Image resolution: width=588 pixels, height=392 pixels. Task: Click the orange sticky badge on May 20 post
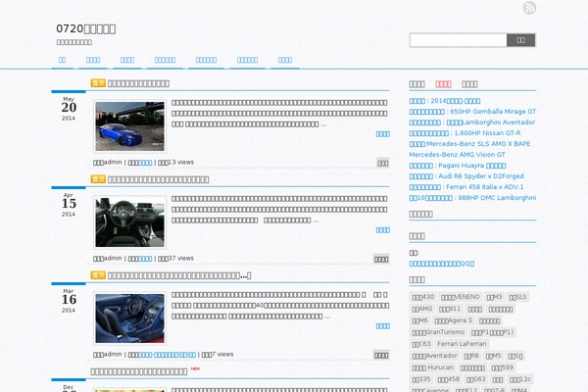pyautogui.click(x=98, y=83)
